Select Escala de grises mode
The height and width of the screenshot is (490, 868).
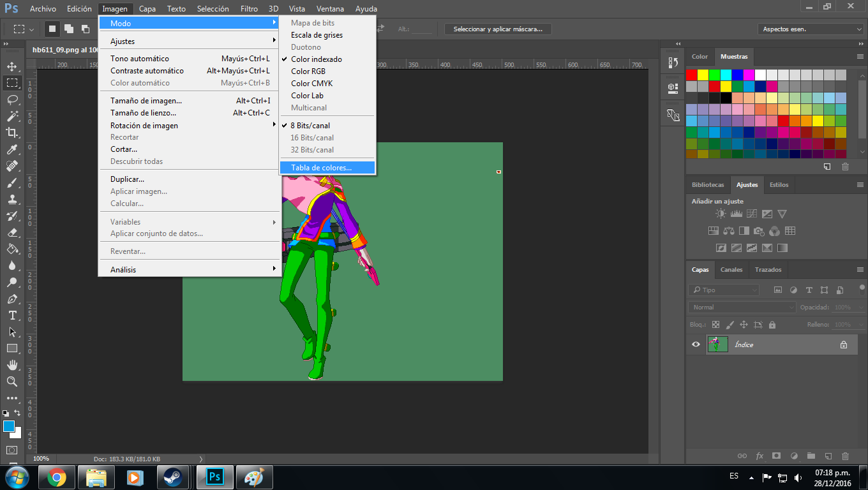[x=317, y=35]
